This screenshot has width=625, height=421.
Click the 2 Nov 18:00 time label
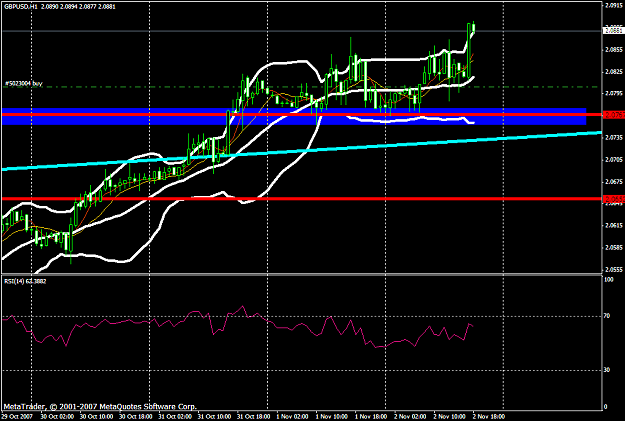[x=489, y=417]
